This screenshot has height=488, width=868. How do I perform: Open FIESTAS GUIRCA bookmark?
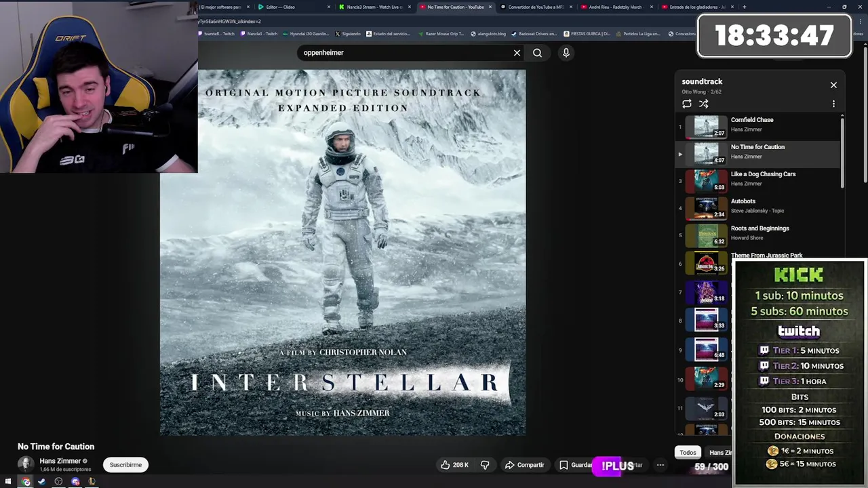tap(587, 33)
